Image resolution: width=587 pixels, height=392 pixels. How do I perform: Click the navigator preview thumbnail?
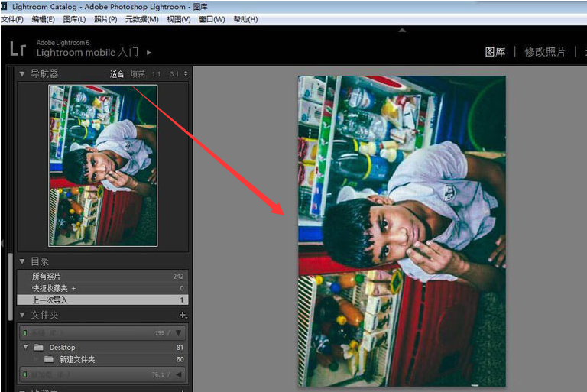[x=103, y=166]
